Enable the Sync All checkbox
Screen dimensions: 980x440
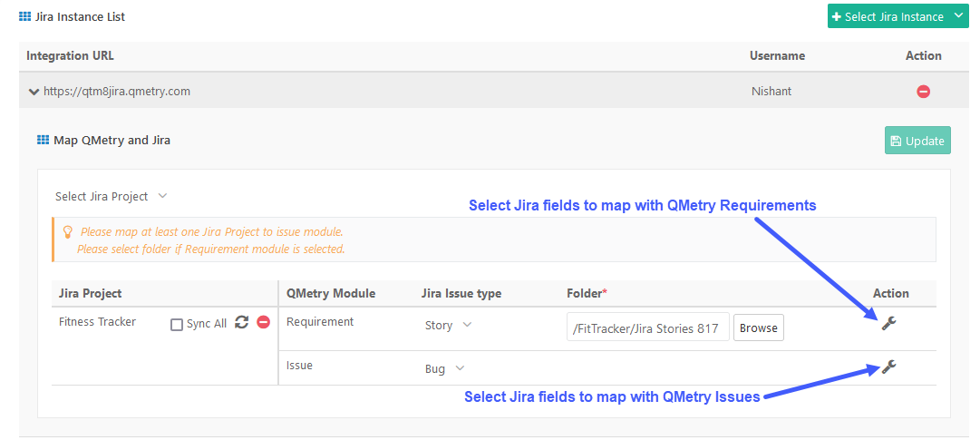[x=177, y=324]
